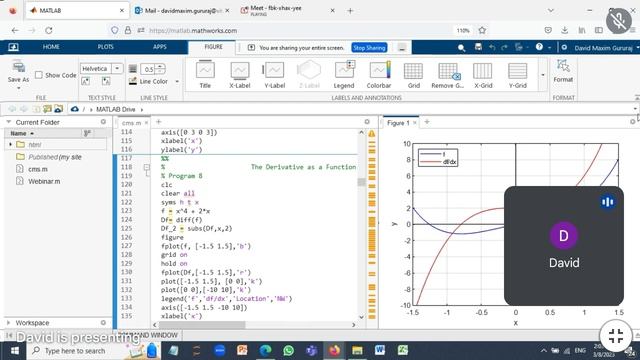The height and width of the screenshot is (360, 640).
Task: Click the search icon in MATLAB toolstrip
Action: point(461,48)
